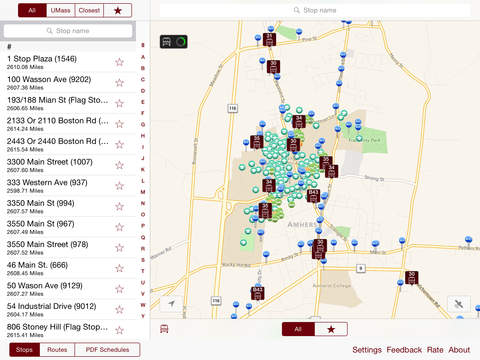Tap the locate-me arrow on map
This screenshot has width=480, height=360.
click(171, 303)
